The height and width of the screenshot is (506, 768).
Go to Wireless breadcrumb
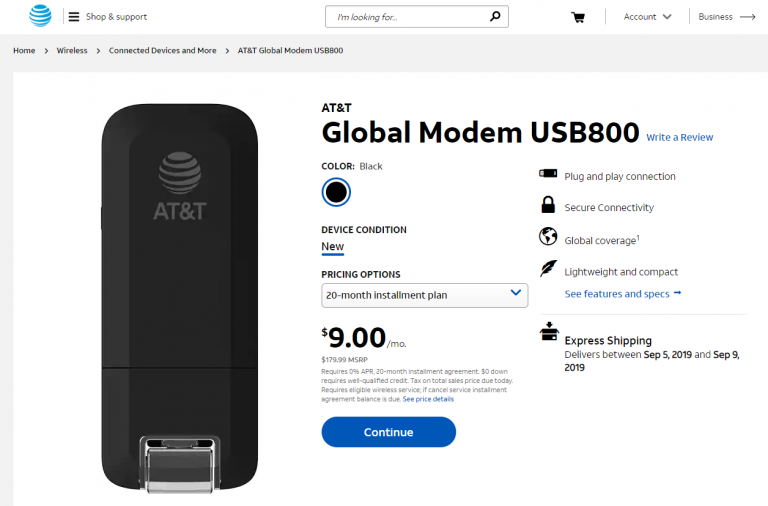[72, 50]
